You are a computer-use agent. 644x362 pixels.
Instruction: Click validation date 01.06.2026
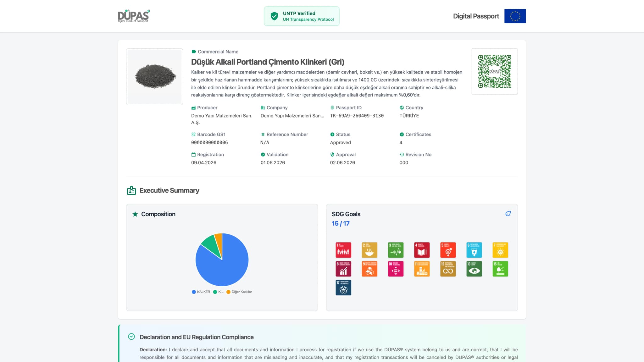pyautogui.click(x=273, y=163)
